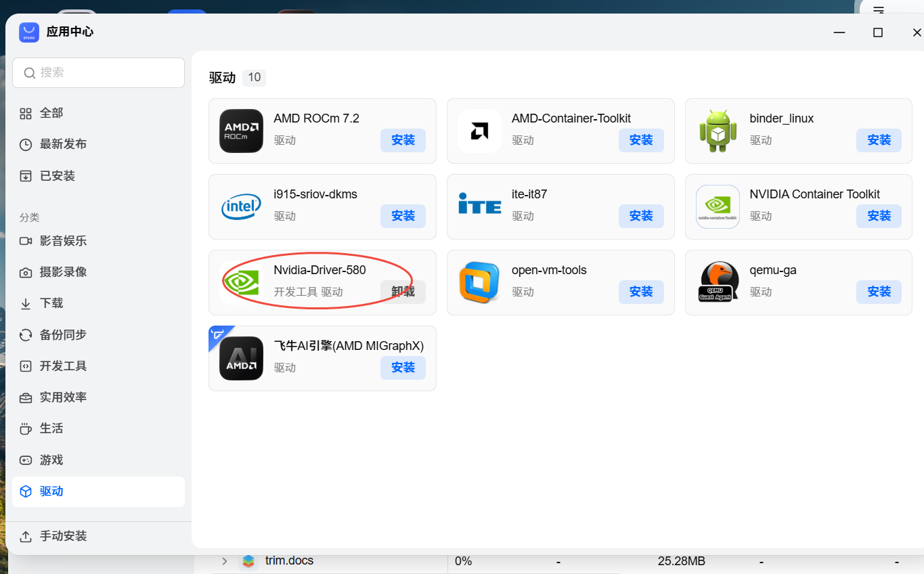
Task: Click the gamepad icon beside 游戏
Action: click(x=26, y=460)
